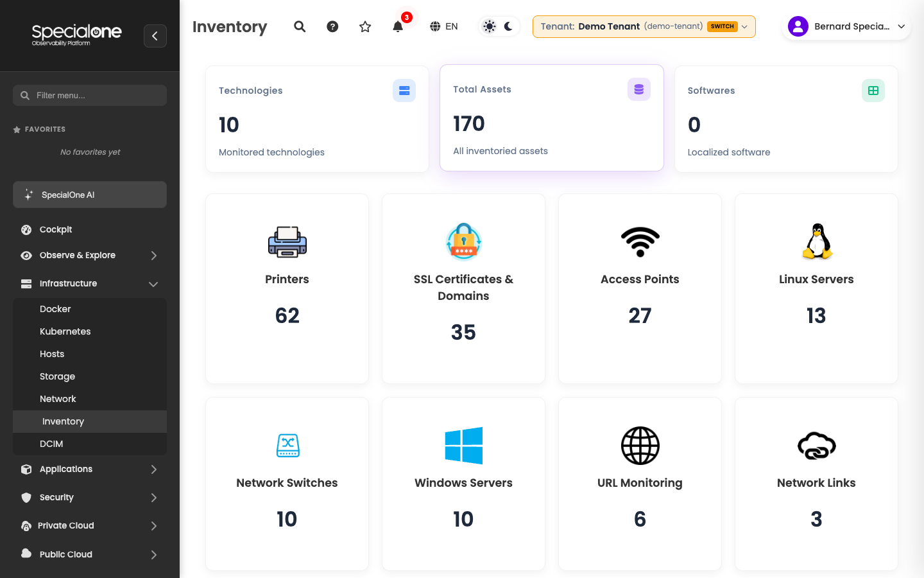
Task: Expand the Applications menu chevron
Action: coord(153,469)
